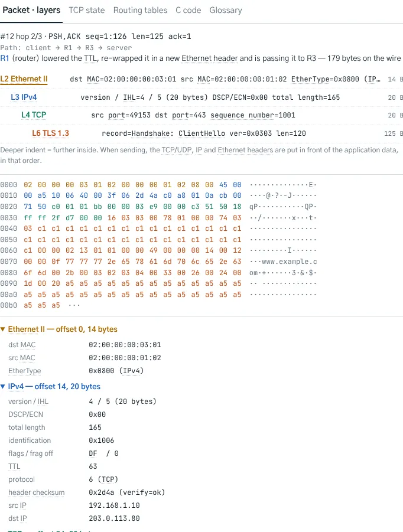The image size is (403, 532).
Task: Select the L2 Ethernet II layer row
Action: (x=201, y=79)
